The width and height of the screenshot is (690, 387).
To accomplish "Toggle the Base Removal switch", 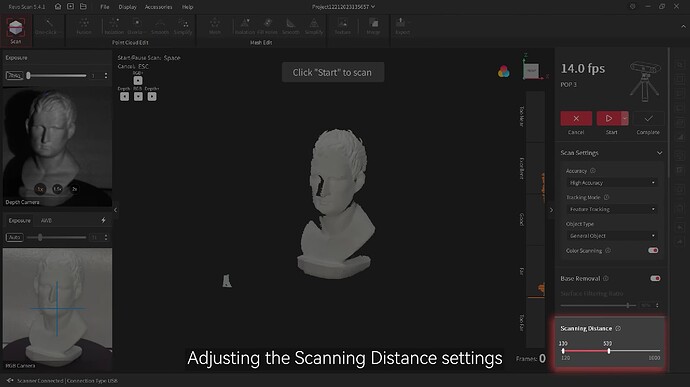I will click(655, 278).
